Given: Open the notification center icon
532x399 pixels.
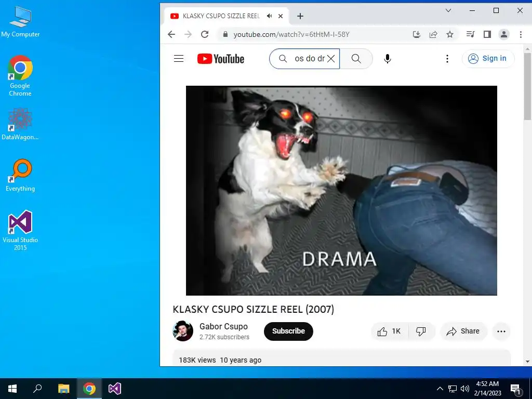Looking at the screenshot, I should pyautogui.click(x=516, y=389).
